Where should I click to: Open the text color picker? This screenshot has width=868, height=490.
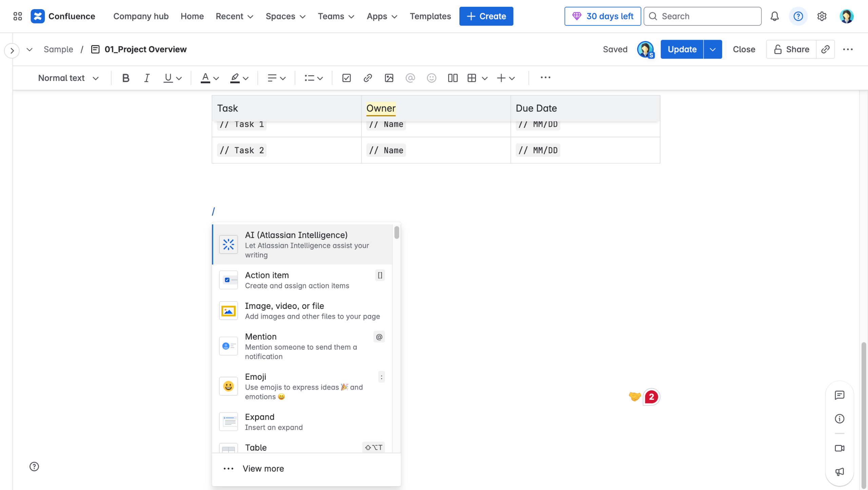click(210, 78)
